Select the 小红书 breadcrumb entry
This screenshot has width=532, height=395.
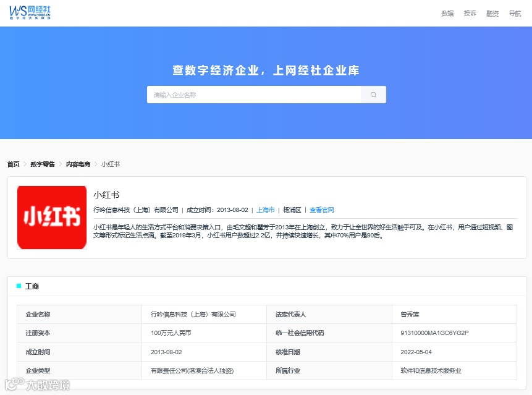pos(111,164)
